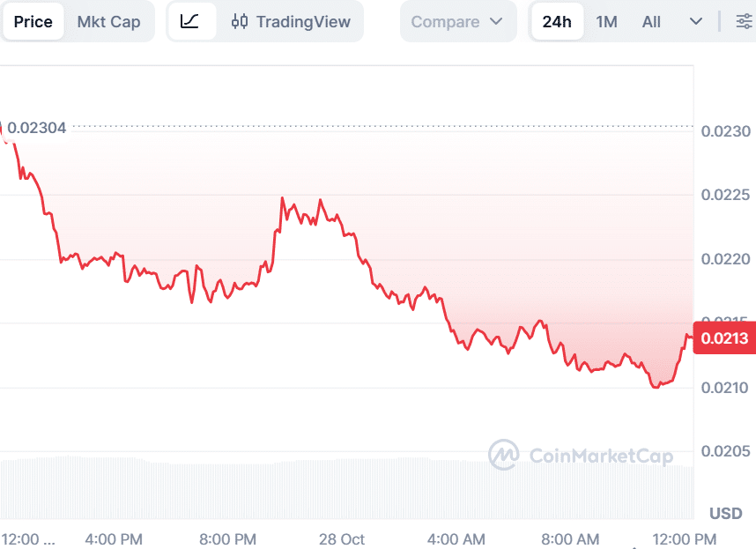Choose the All time range tab
Screen dimensions: 756x549
[x=651, y=22]
